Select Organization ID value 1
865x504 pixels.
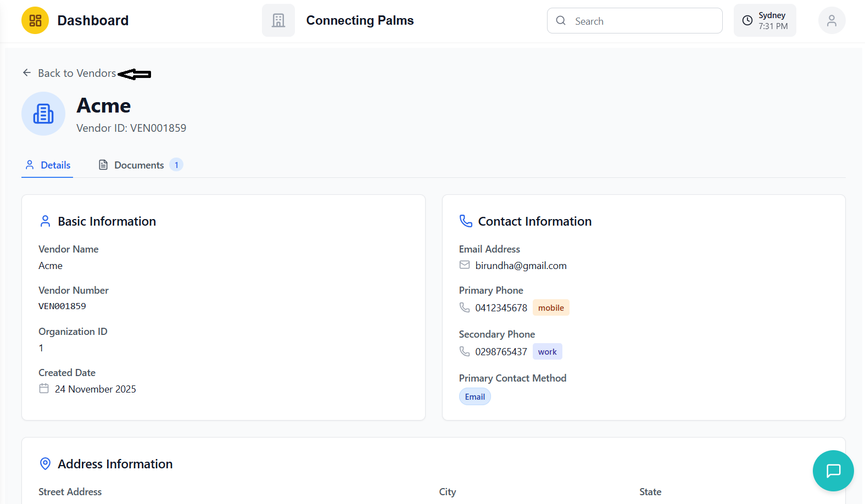[41, 348]
